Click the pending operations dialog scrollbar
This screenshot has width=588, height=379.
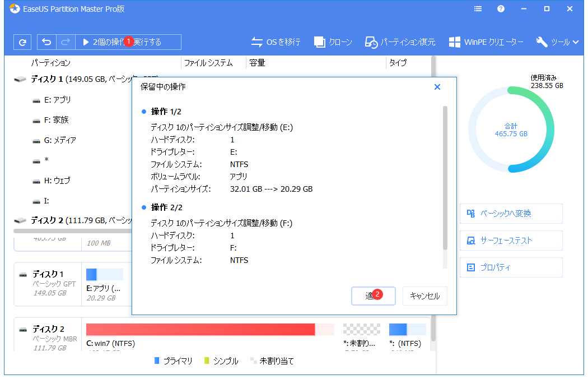[445, 178]
